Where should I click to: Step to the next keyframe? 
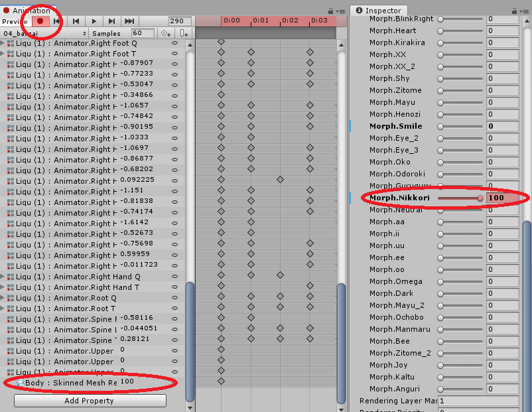tap(111, 21)
